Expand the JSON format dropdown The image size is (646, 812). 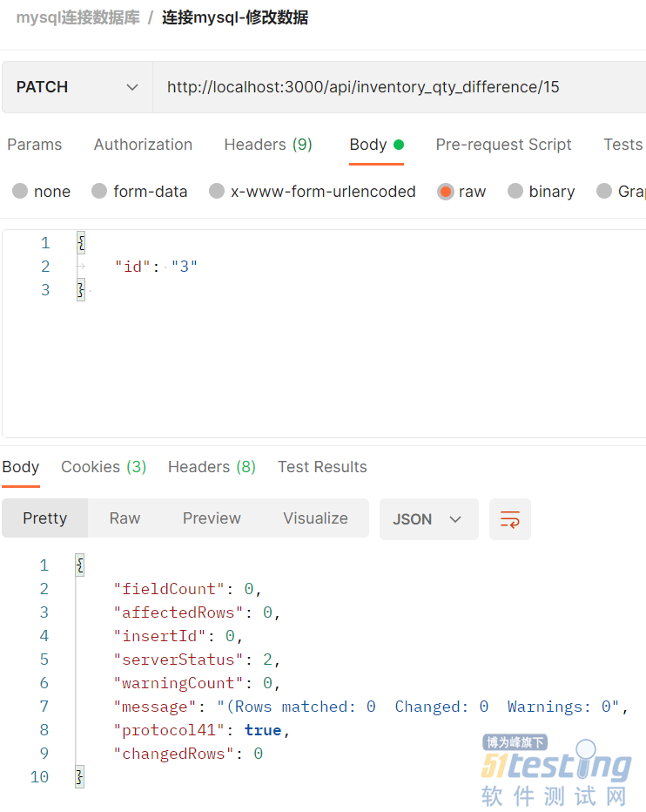(428, 519)
